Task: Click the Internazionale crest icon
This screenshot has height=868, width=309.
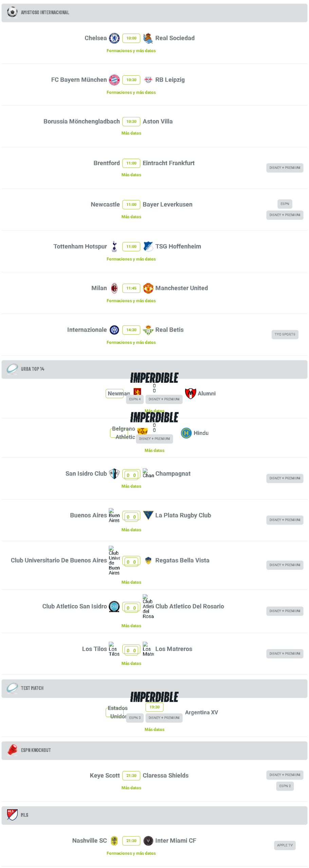Action: click(114, 330)
